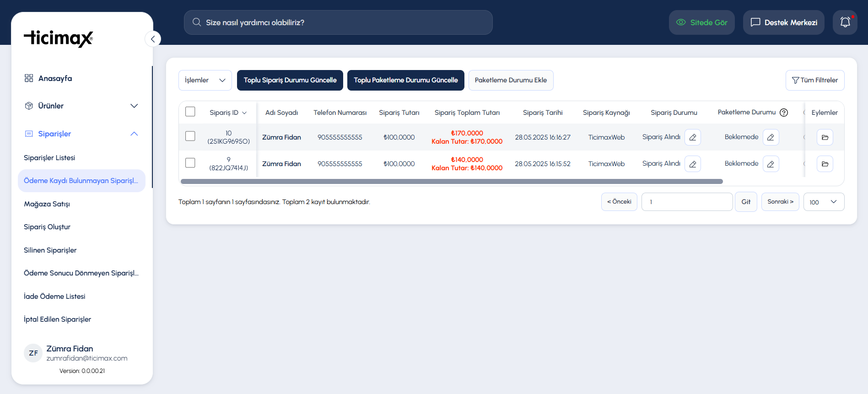868x394 pixels.
Task: Open Mağaza Satışı
Action: tap(47, 204)
